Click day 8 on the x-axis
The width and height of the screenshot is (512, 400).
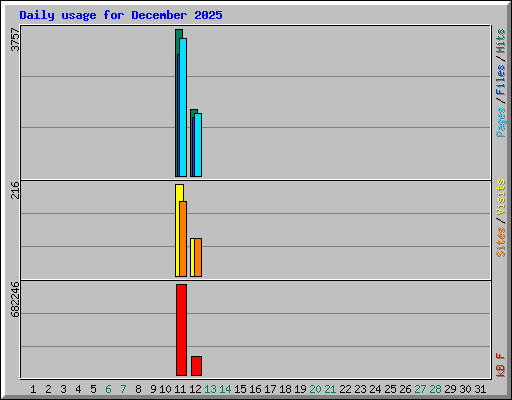click(x=138, y=389)
